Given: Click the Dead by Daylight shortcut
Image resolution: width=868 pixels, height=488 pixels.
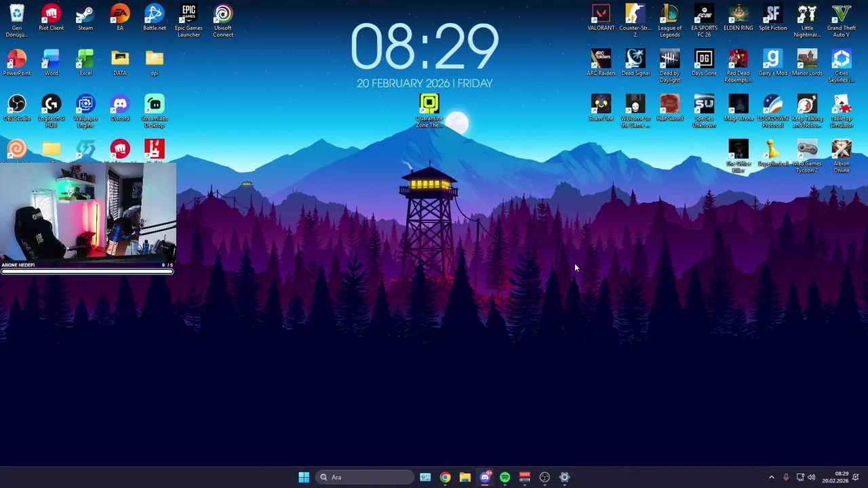Looking at the screenshot, I should pyautogui.click(x=669, y=66).
